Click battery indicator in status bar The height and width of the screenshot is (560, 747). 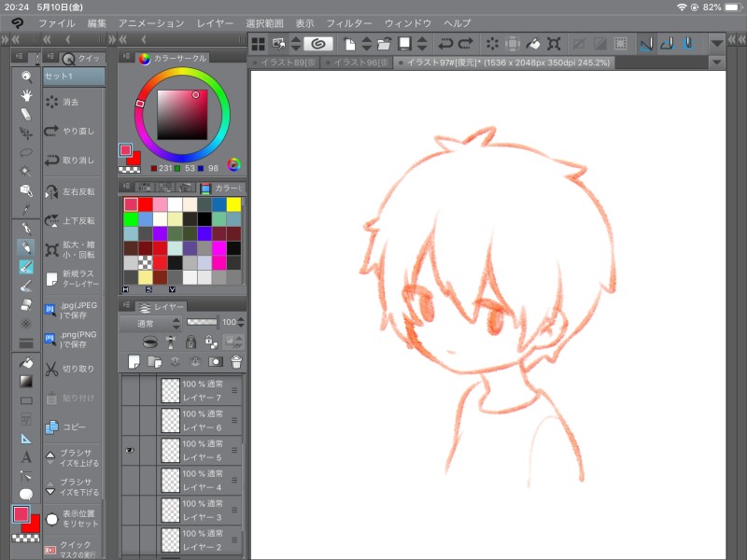(732, 7)
